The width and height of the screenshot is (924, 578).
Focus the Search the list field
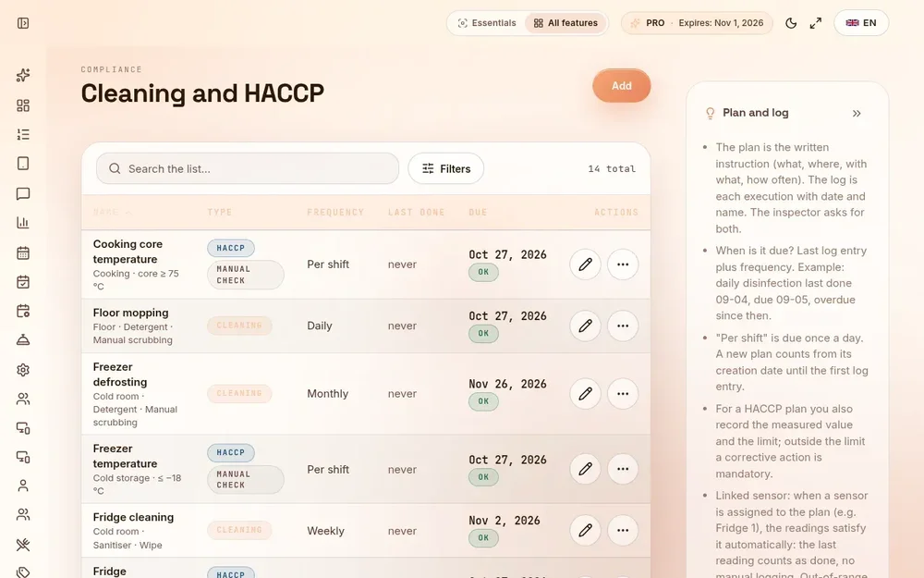[x=248, y=168]
